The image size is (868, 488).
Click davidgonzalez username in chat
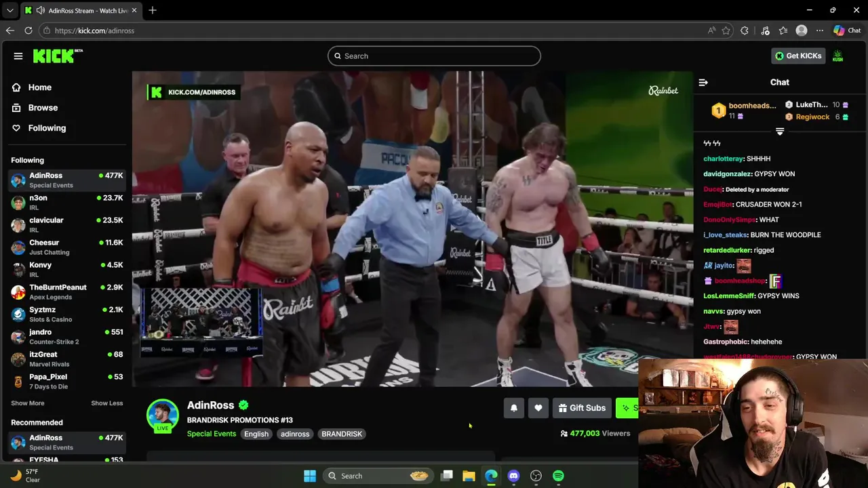[728, 174]
